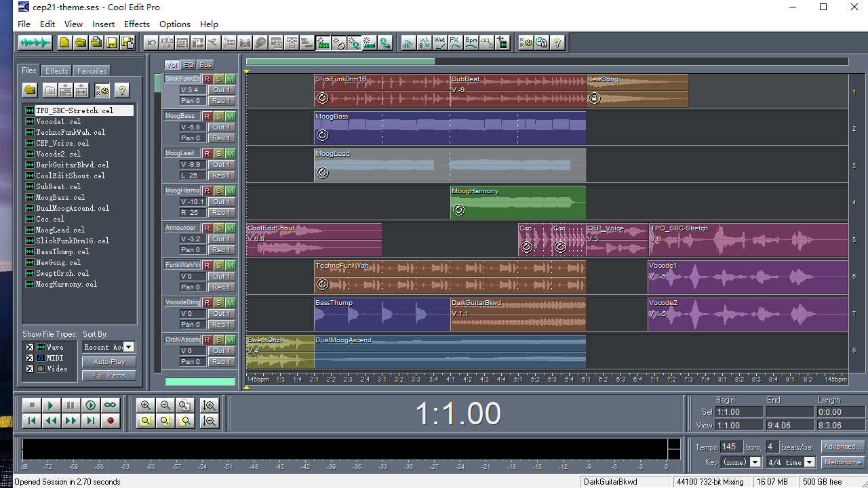The height and width of the screenshot is (488, 868).
Task: Click the Tempo input field
Action: (x=731, y=447)
